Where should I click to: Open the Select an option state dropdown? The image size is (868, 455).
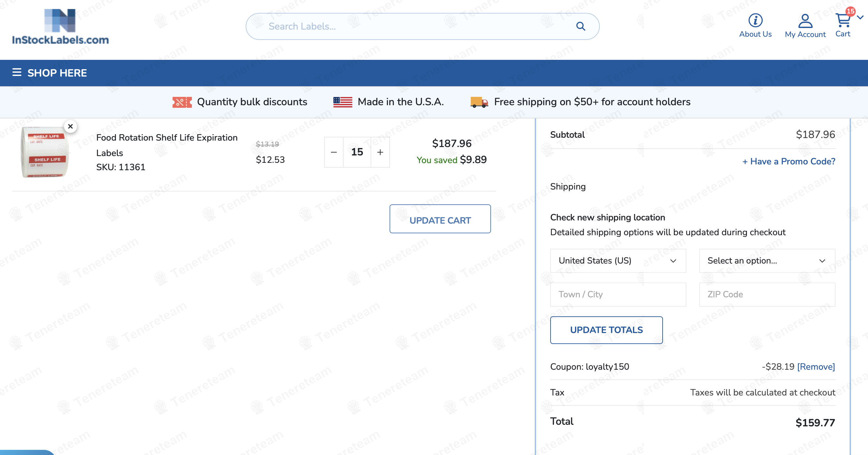coord(767,261)
